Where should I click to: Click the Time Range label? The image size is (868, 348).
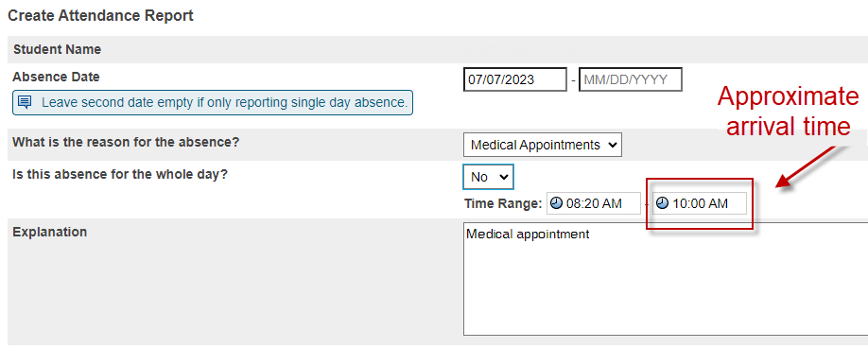(x=503, y=203)
